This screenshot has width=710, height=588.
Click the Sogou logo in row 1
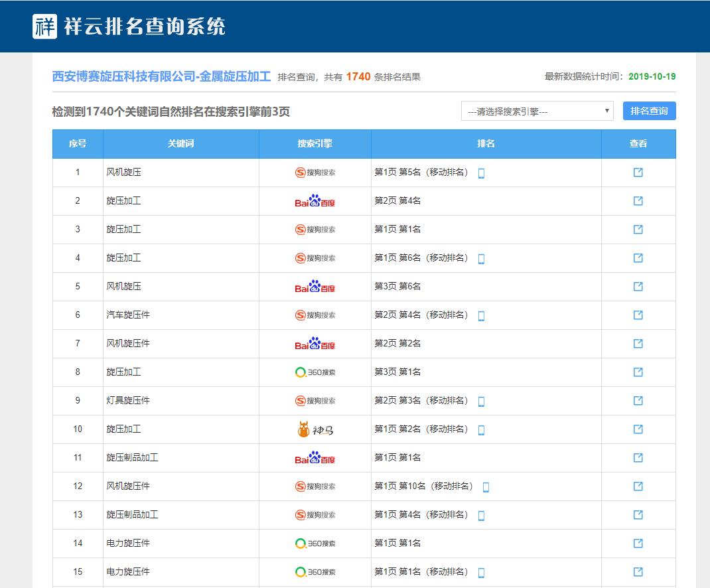315,173
